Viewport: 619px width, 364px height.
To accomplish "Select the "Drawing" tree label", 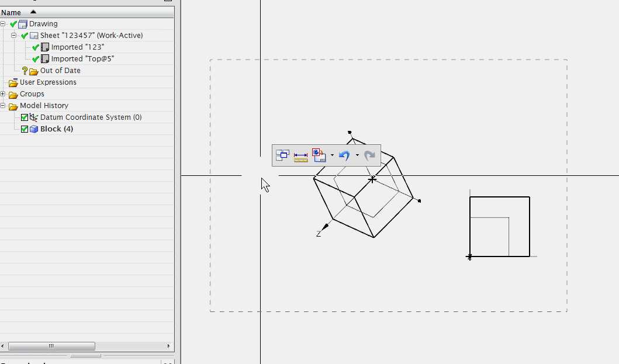I will tap(43, 24).
